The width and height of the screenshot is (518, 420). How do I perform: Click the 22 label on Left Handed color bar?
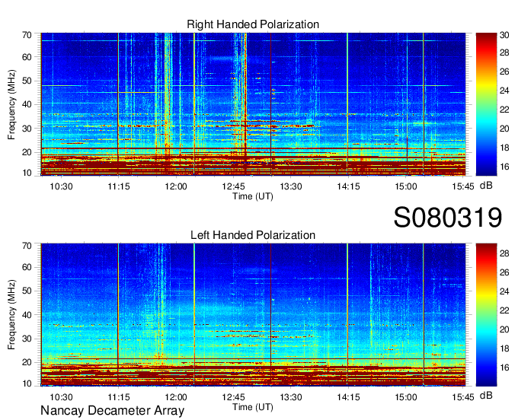[x=504, y=310]
